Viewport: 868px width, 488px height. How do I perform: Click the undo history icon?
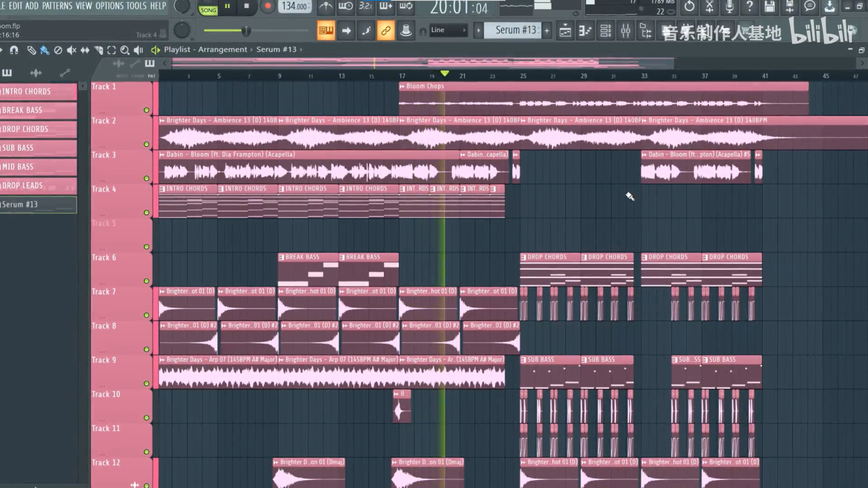[689, 6]
